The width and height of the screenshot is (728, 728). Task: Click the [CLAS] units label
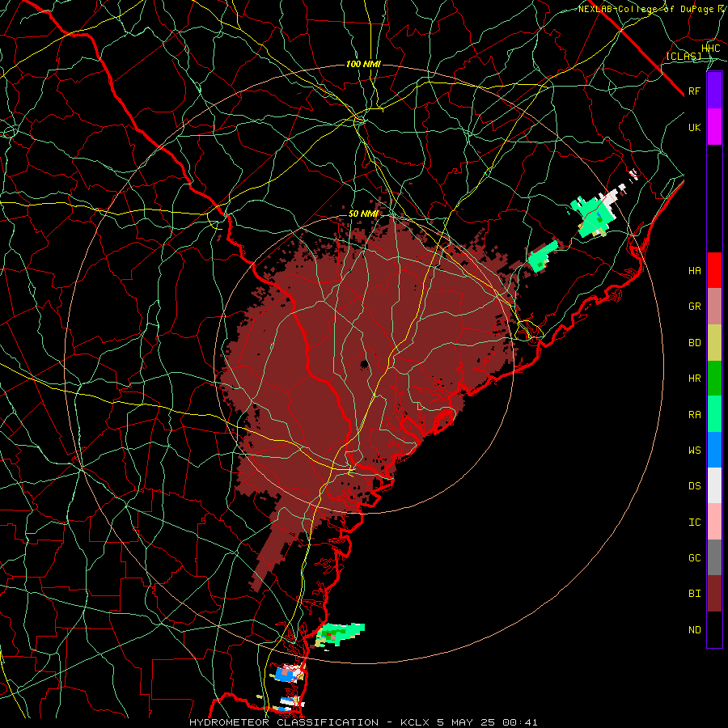pyautogui.click(x=684, y=56)
